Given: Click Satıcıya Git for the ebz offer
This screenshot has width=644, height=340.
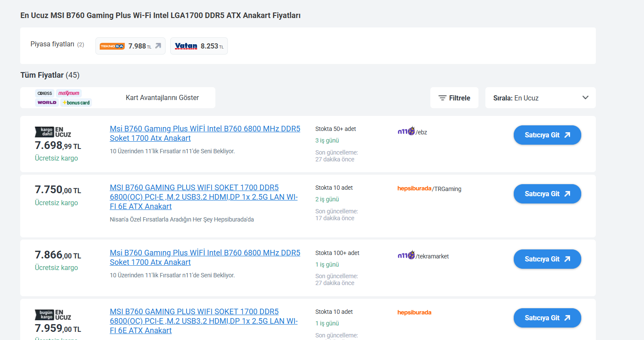Looking at the screenshot, I should pos(547,135).
